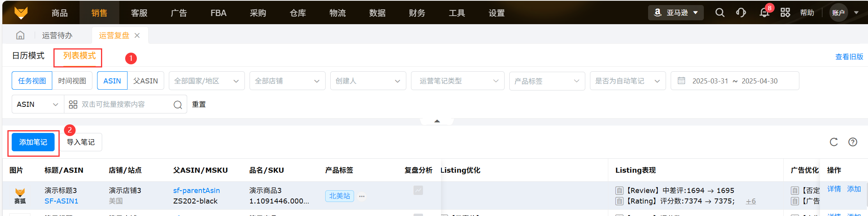Switch to 时间视图
868x216 pixels.
click(72, 81)
